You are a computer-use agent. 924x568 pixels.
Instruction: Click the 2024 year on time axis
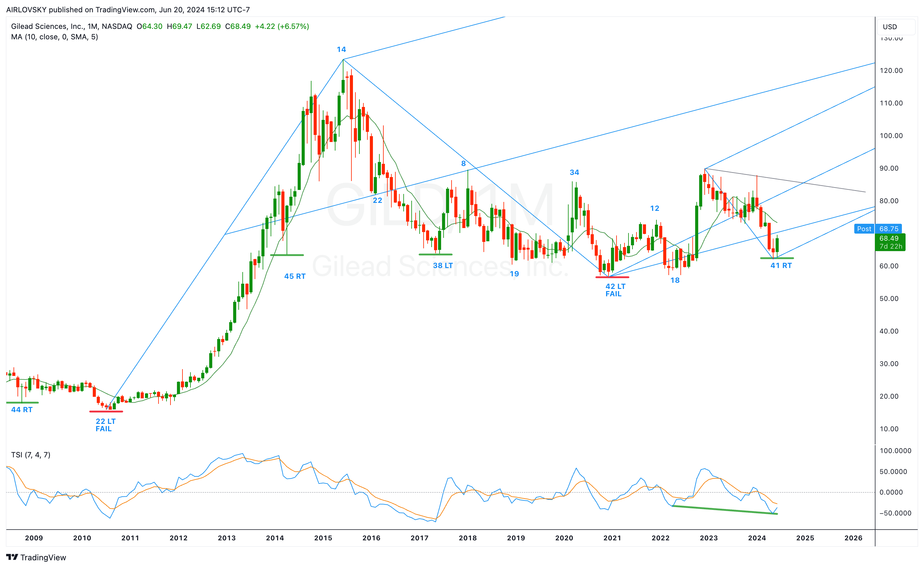tap(757, 538)
